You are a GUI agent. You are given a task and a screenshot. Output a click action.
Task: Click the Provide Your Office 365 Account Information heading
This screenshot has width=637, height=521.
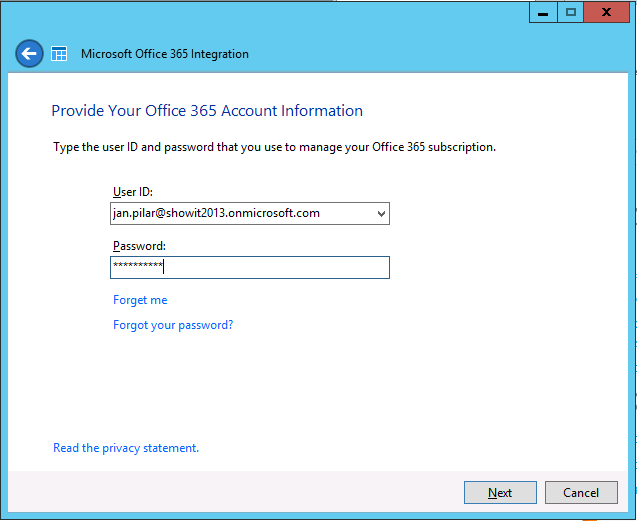pos(207,111)
